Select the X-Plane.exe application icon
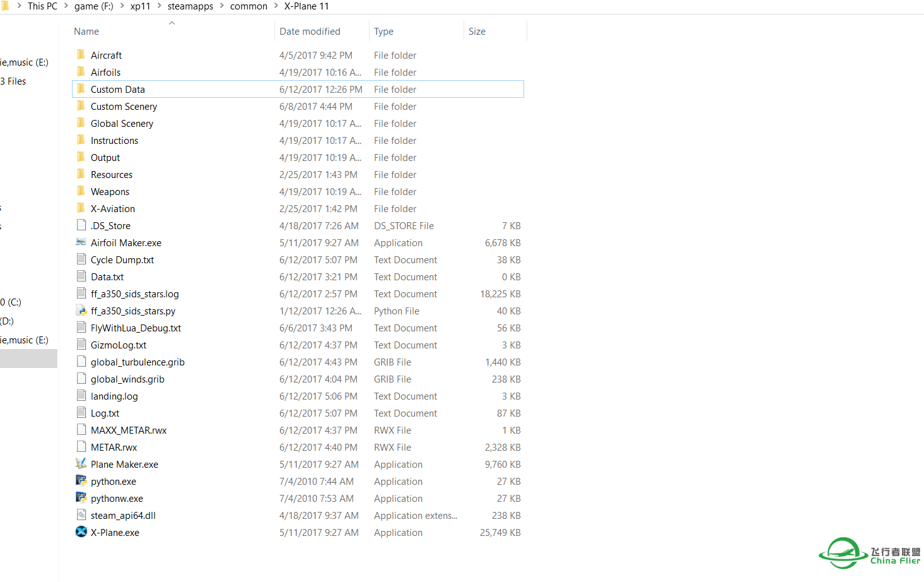Viewport: 924px width, 582px height. [x=81, y=532]
